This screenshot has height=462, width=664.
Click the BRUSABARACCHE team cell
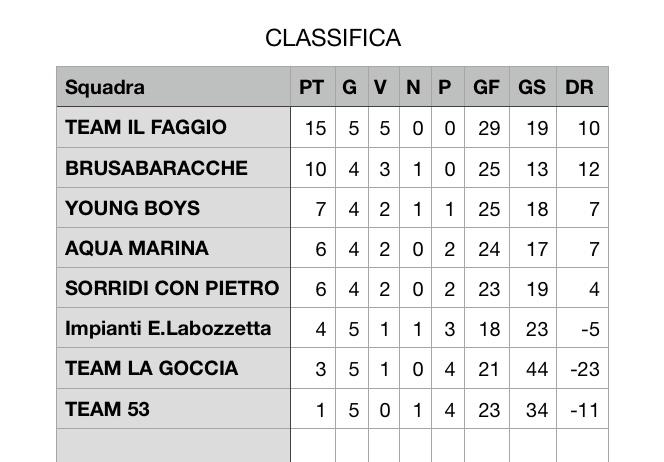tap(174, 168)
